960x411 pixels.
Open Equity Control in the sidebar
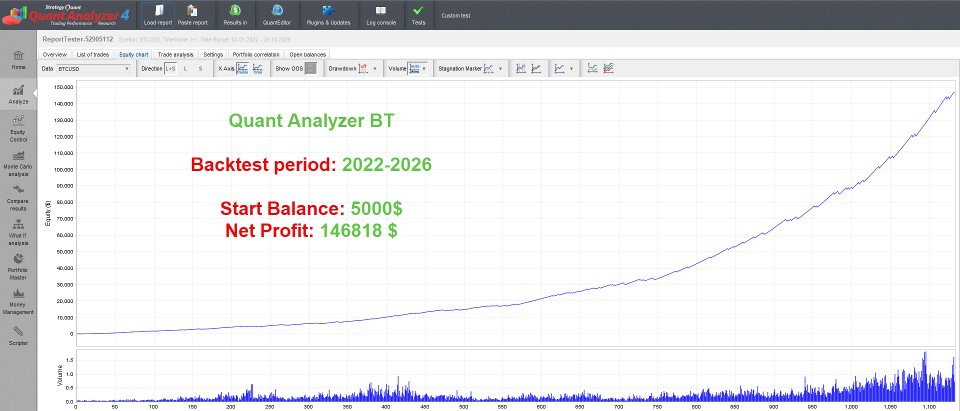(18, 129)
